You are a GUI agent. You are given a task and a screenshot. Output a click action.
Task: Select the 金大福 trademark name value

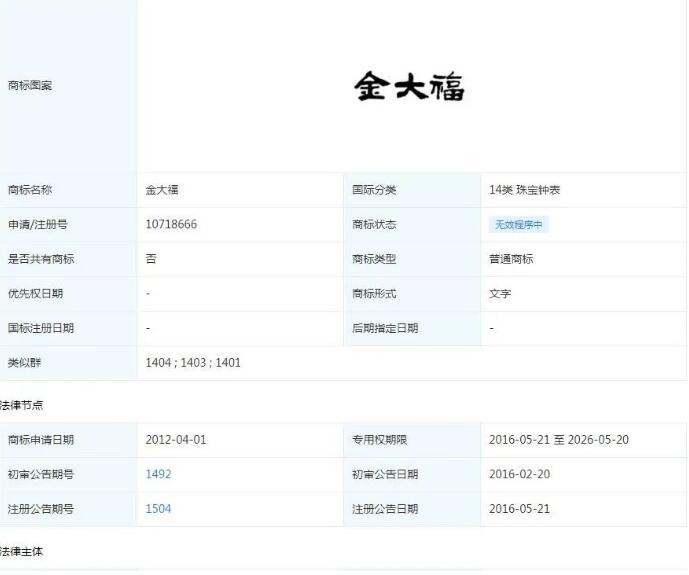tap(162, 190)
